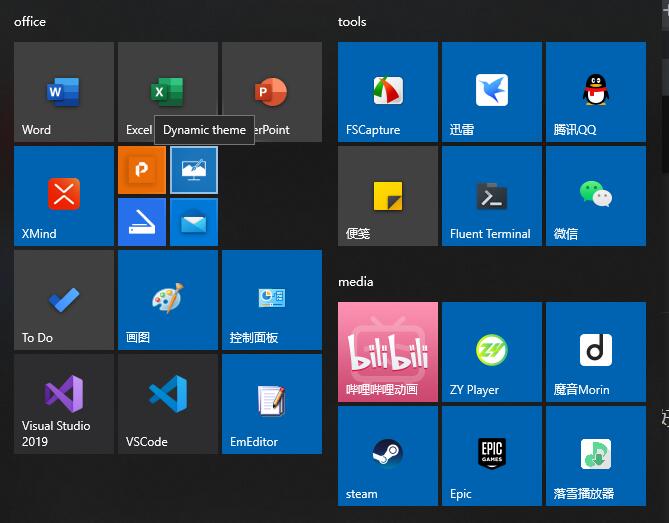669x523 pixels.
Task: Launch Visual Studio 2019
Action: pyautogui.click(x=63, y=403)
